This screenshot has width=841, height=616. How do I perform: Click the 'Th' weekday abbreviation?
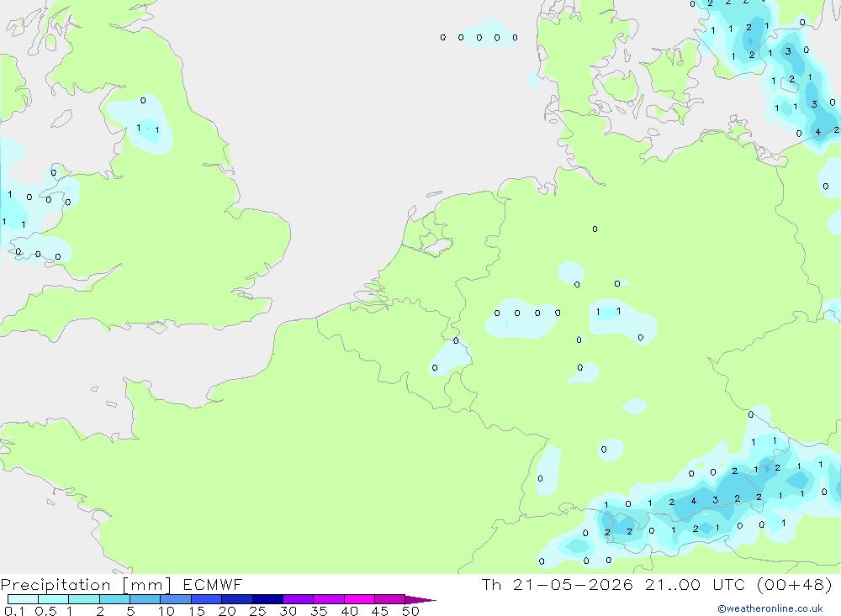pos(491,585)
